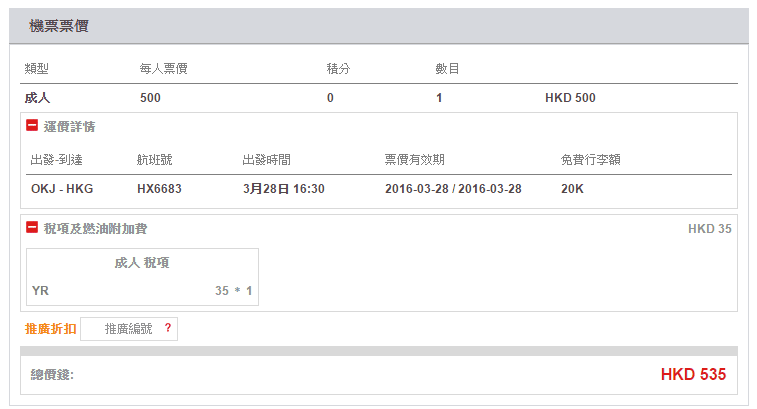The image size is (757, 409).
Task: Click the HKD 35 tax amount
Action: coord(709,229)
